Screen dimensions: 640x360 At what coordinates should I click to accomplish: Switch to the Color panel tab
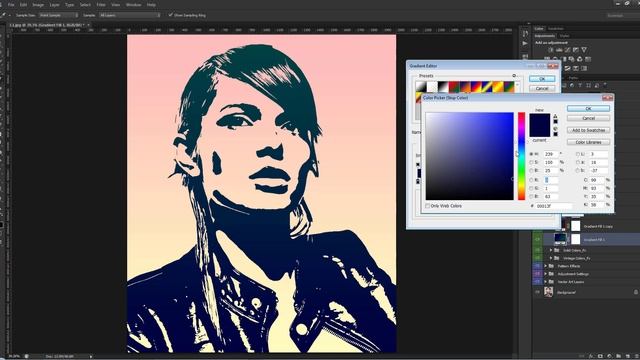pyautogui.click(x=539, y=29)
